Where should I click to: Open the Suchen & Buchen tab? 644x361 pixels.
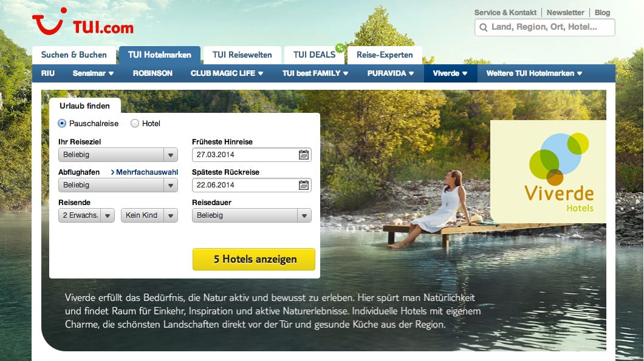pyautogui.click(x=74, y=55)
